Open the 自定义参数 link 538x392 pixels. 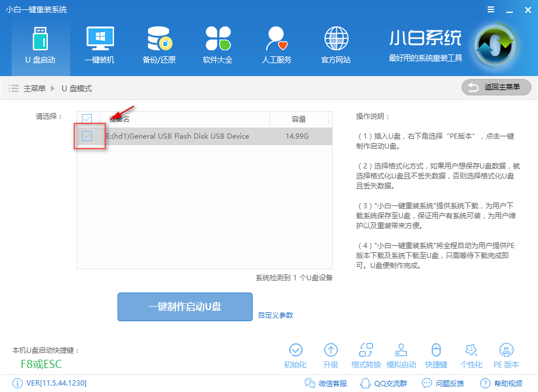(x=275, y=314)
